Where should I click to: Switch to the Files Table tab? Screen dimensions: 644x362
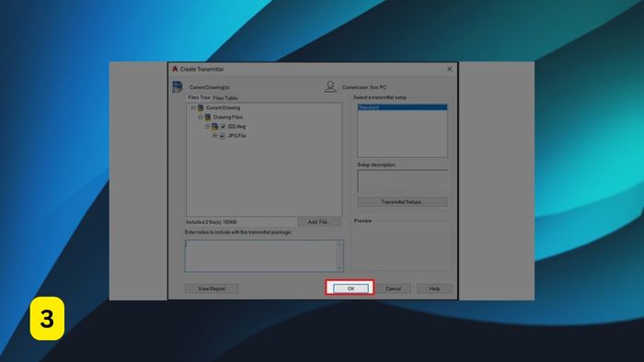coord(225,98)
